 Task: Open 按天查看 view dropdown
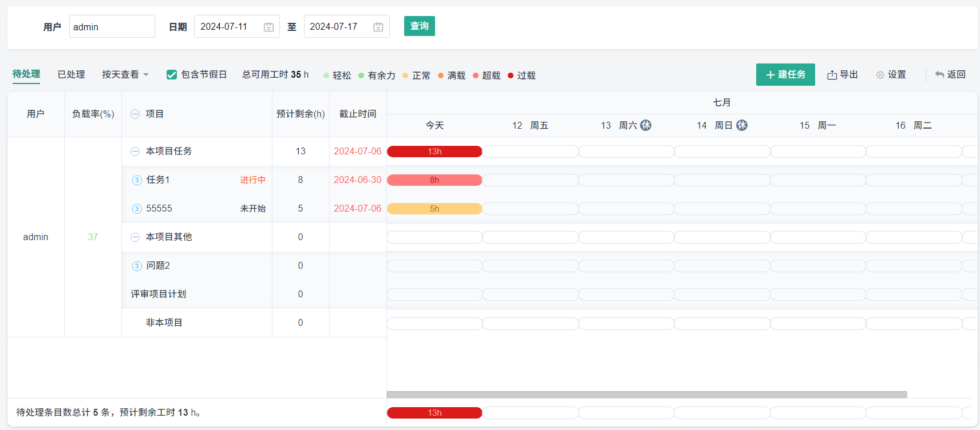point(125,75)
